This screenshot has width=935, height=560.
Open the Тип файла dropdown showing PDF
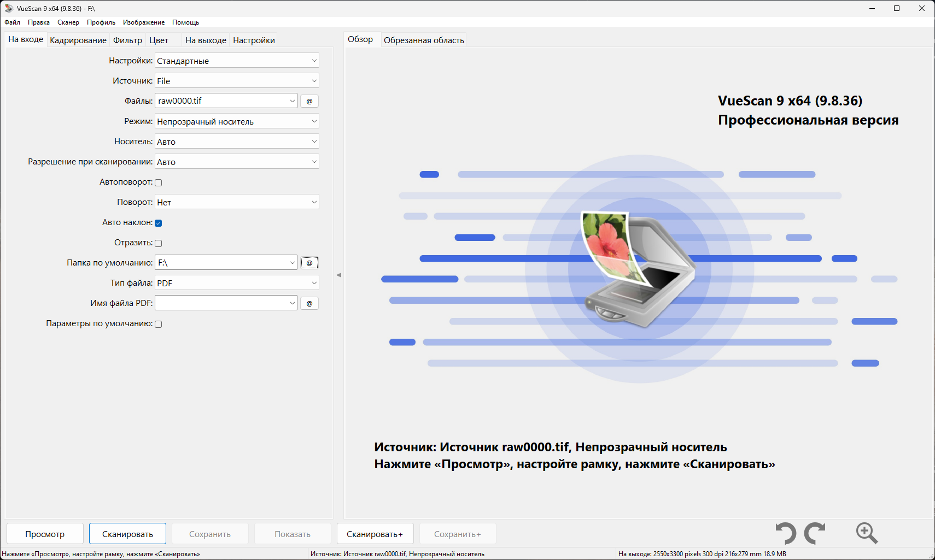(x=237, y=283)
